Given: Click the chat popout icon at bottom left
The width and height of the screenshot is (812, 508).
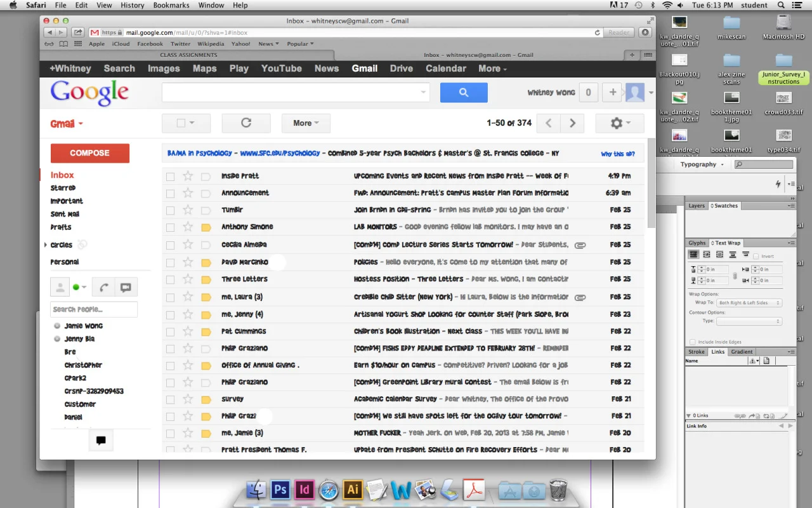Looking at the screenshot, I should (x=101, y=441).
